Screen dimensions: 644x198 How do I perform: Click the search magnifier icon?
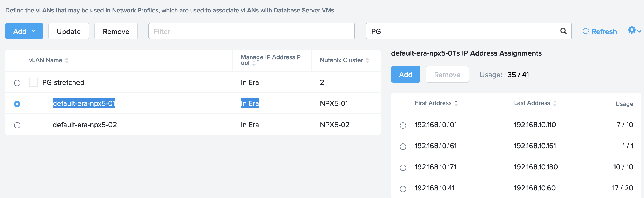tap(563, 31)
